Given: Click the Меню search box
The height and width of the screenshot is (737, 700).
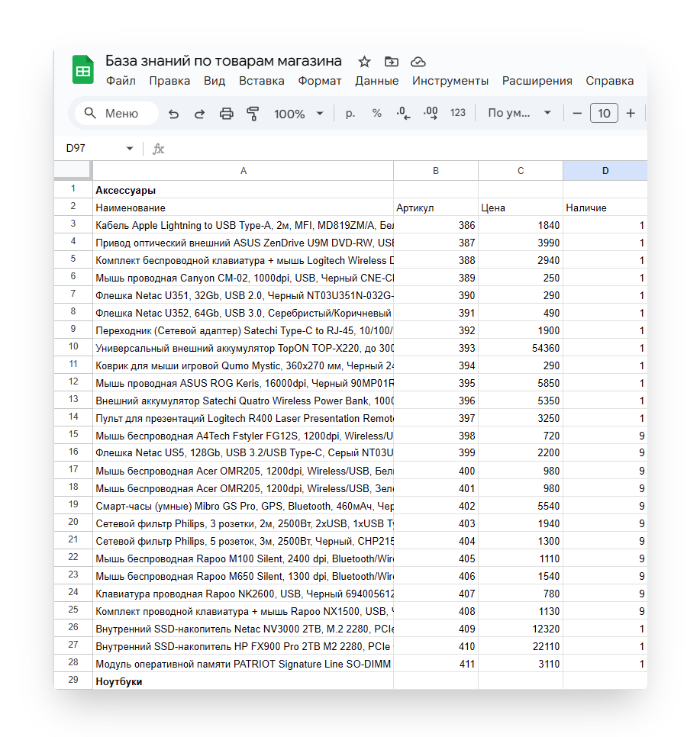Looking at the screenshot, I should pyautogui.click(x=117, y=113).
